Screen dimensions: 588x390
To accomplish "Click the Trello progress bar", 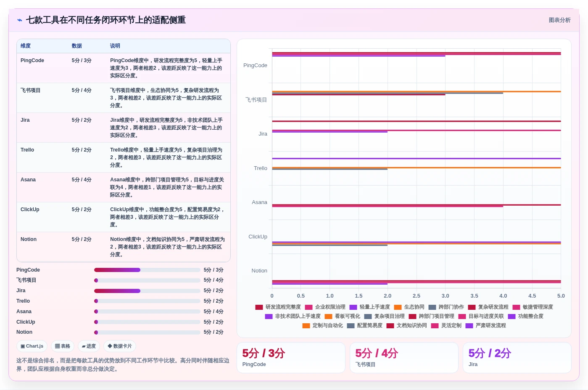I will [x=147, y=301].
